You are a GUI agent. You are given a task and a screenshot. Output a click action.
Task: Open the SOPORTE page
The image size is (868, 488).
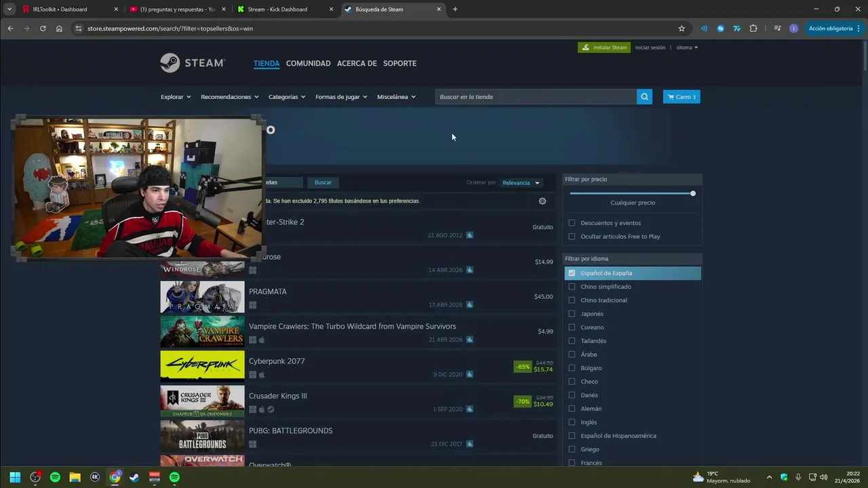point(399,63)
